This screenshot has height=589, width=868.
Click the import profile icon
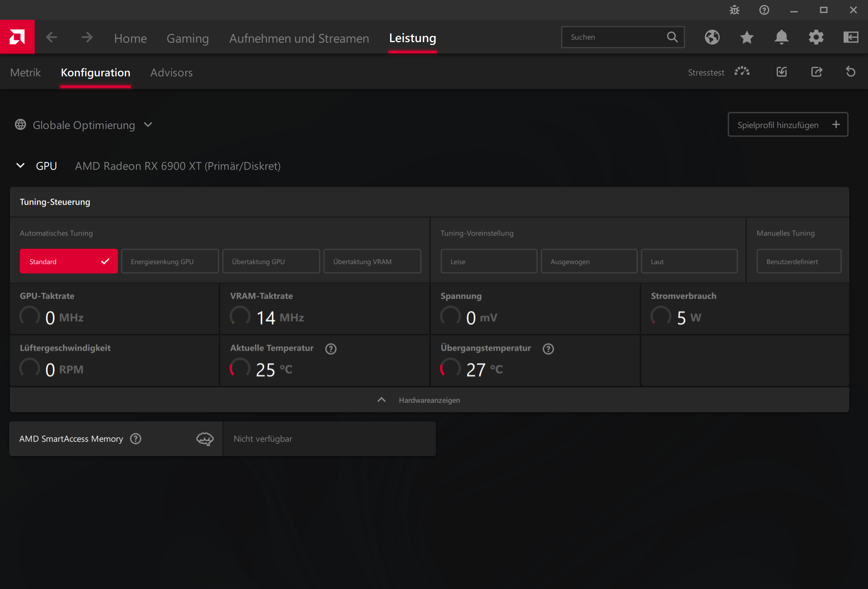[x=782, y=72]
